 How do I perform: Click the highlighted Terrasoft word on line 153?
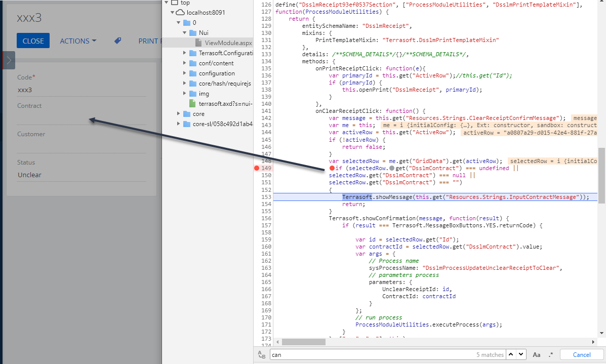tap(357, 197)
